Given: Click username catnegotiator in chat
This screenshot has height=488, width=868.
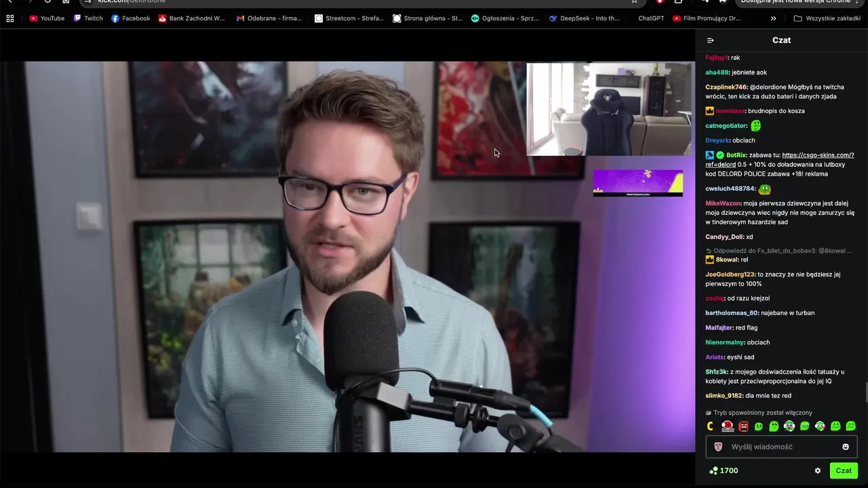Looking at the screenshot, I should tap(726, 126).
